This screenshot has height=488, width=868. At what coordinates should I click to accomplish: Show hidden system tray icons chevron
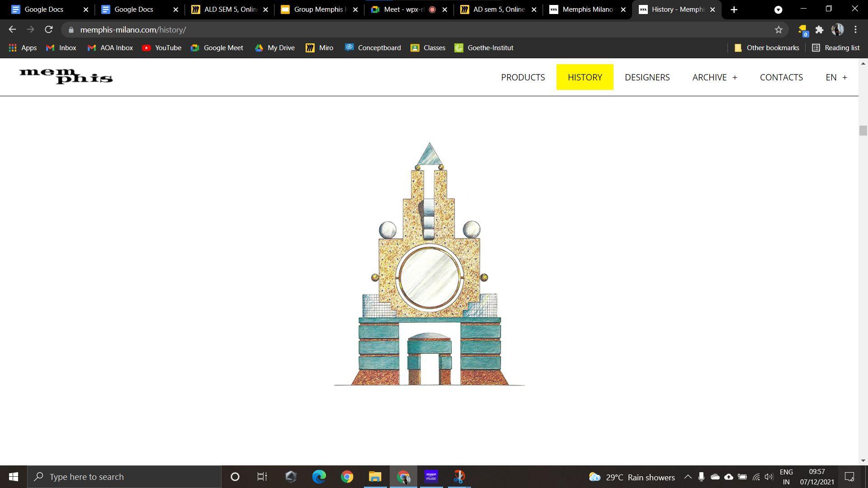click(x=688, y=477)
